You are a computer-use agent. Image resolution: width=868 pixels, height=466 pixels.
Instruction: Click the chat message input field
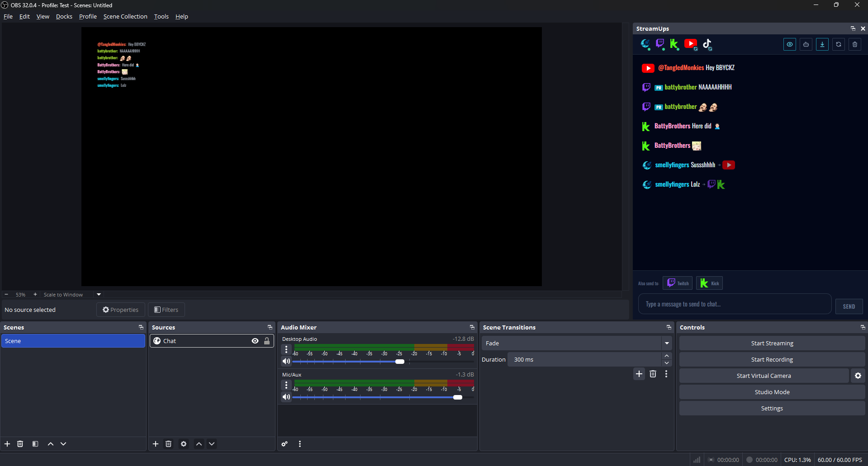click(x=735, y=304)
